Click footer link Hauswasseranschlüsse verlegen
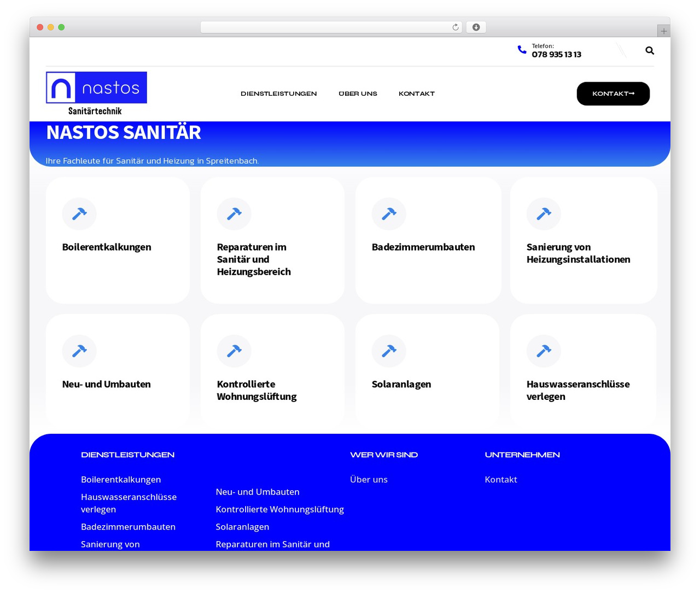 coord(129,503)
